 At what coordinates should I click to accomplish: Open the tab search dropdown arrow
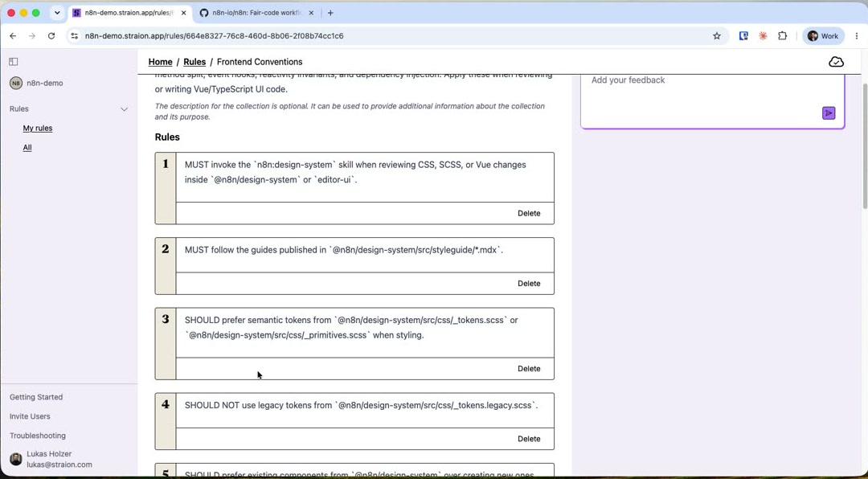(57, 13)
